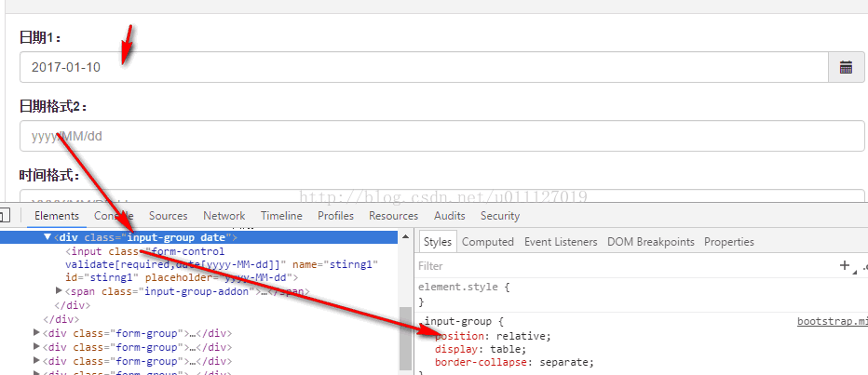Open the Event Listeners sidebar tab
868x375 pixels.
tap(561, 242)
